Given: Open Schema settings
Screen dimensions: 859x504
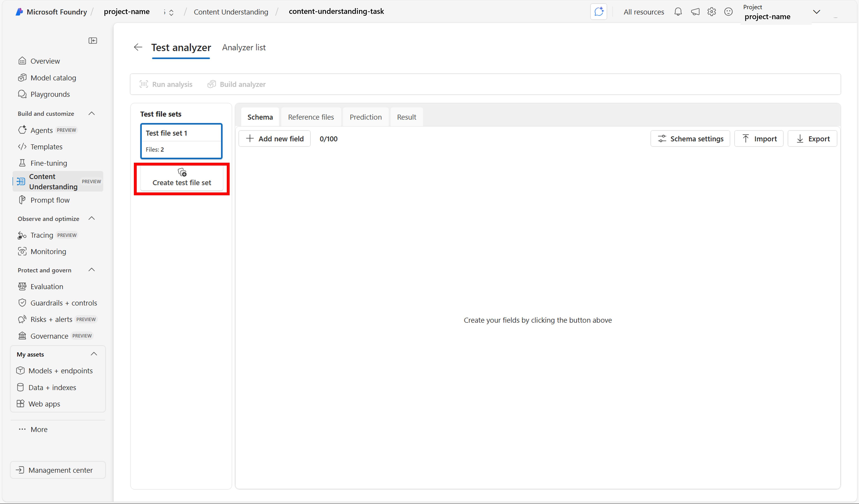Looking at the screenshot, I should coord(690,139).
